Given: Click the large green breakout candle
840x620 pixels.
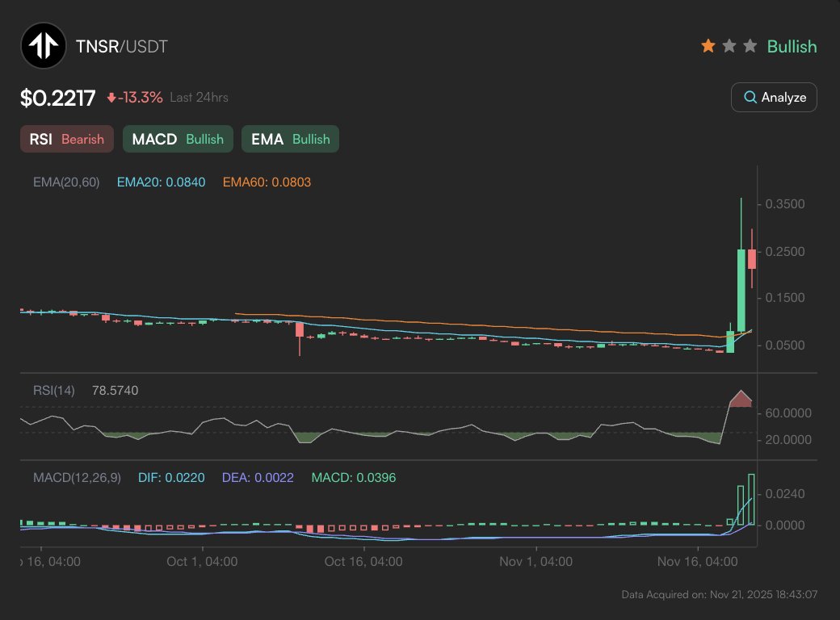Looking at the screenshot, I should pyautogui.click(x=741, y=289).
